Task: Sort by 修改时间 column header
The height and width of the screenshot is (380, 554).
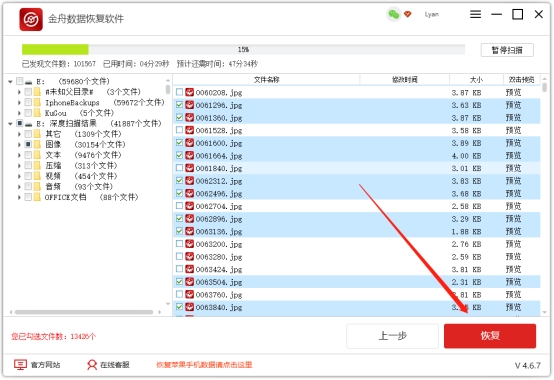Action: coord(405,80)
